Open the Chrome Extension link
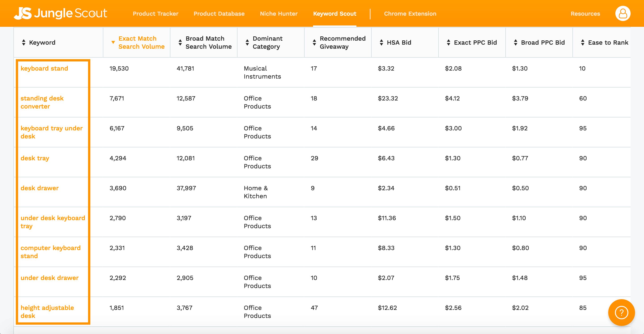The height and width of the screenshot is (334, 644). click(410, 14)
